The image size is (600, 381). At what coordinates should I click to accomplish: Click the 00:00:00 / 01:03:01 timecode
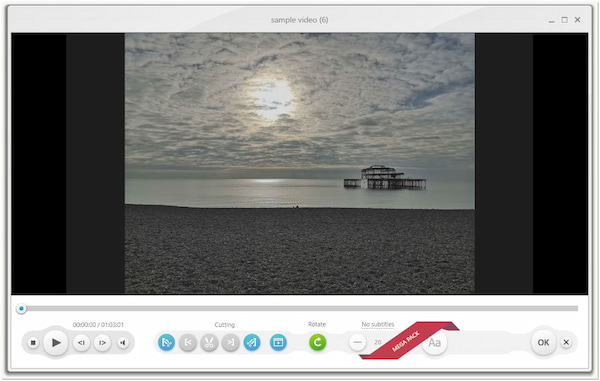[98, 325]
